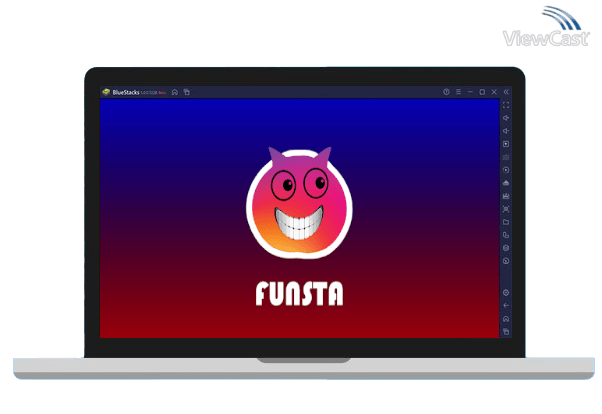Click the Funsta devil emoji logo
The image size is (602, 414).
299,203
